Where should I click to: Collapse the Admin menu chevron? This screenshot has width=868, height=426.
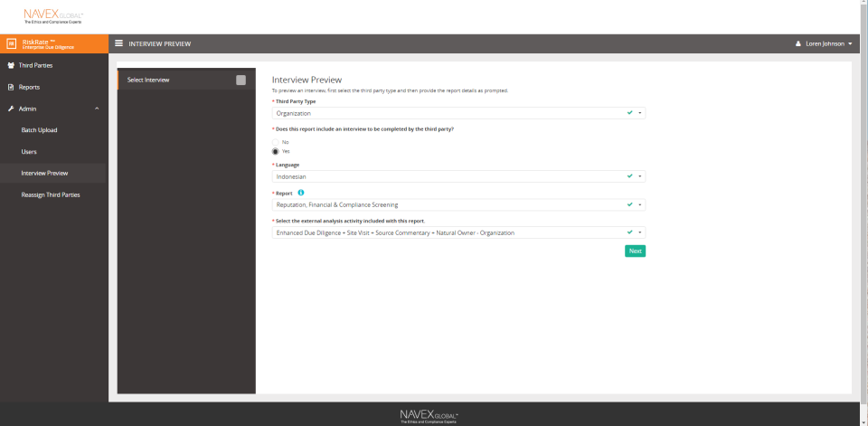(x=97, y=109)
